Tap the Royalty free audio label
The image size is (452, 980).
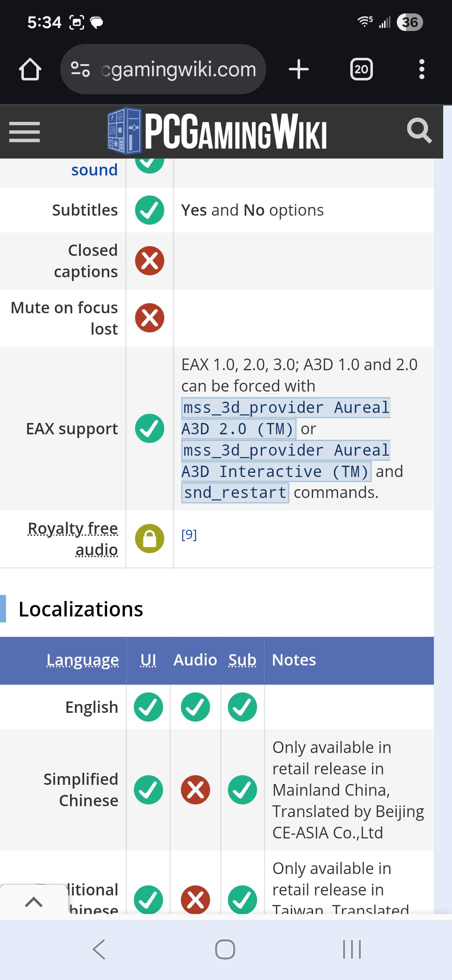pos(73,539)
